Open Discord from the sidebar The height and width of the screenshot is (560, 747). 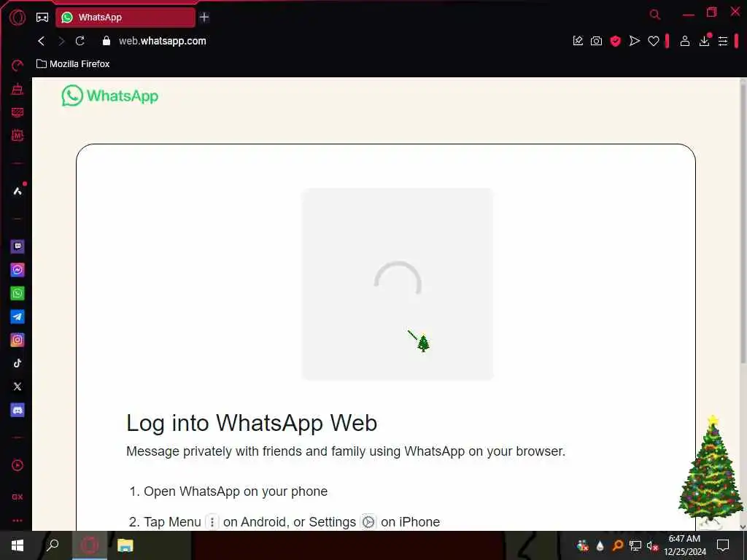coord(18,410)
